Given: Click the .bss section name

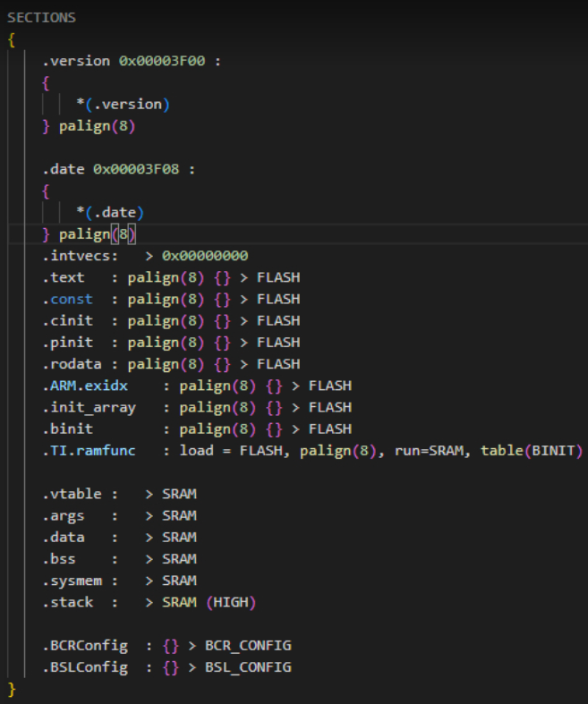Looking at the screenshot, I should coord(59,558).
